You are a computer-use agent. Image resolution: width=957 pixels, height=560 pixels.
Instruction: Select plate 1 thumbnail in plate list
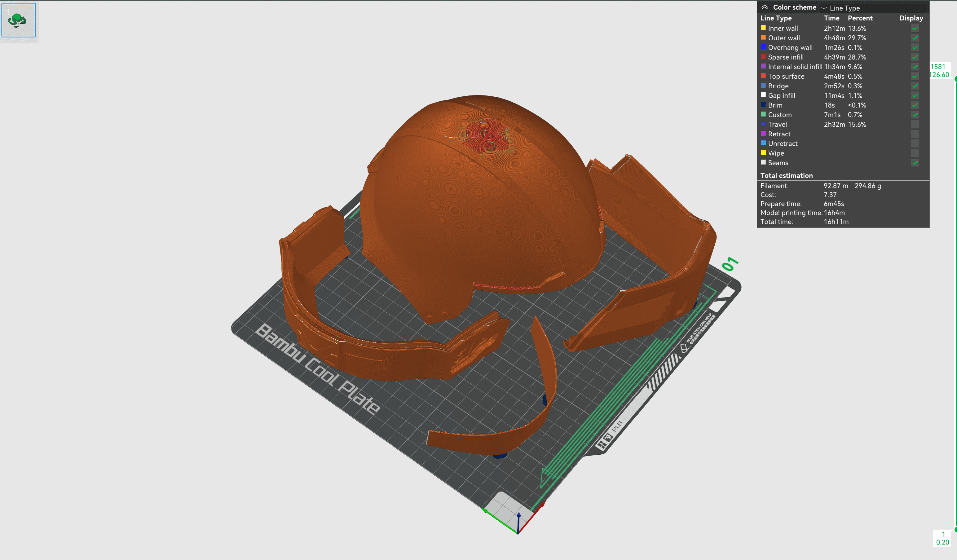tap(19, 20)
